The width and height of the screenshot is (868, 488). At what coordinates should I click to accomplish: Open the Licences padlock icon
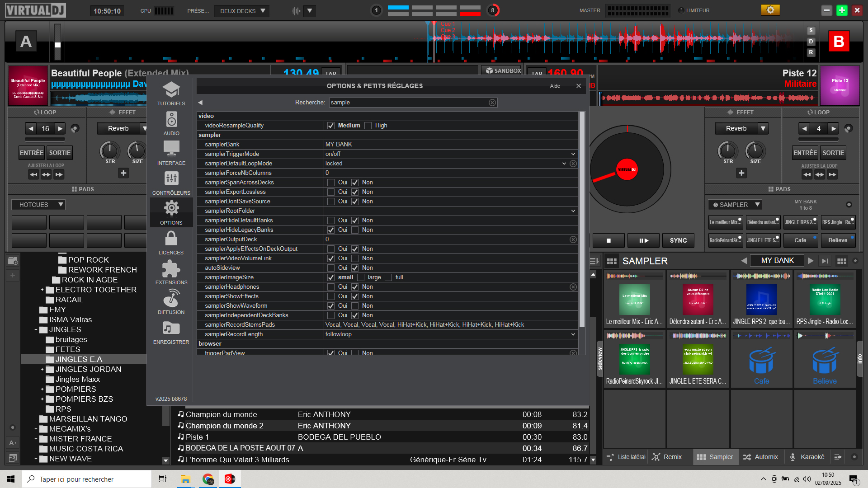point(171,239)
